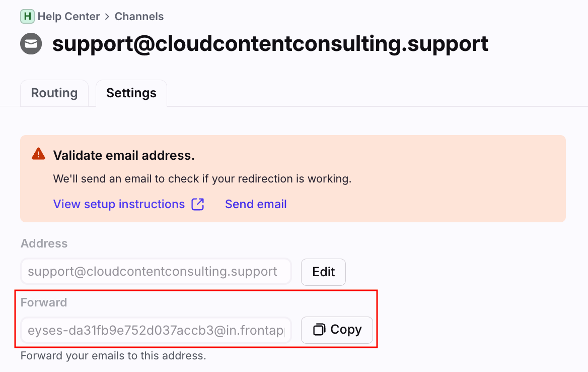Click the breadcrumb chevron separator
The image size is (588, 372).
point(107,17)
